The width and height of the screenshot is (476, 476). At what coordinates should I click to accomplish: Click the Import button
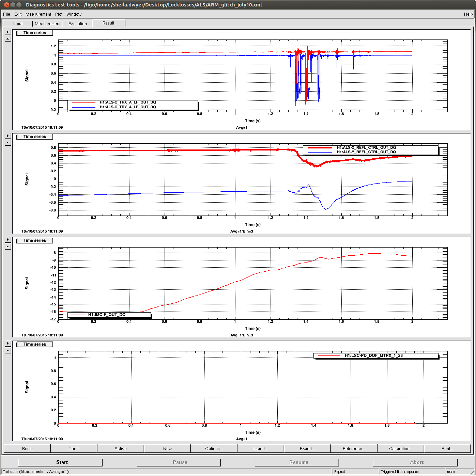click(x=261, y=448)
